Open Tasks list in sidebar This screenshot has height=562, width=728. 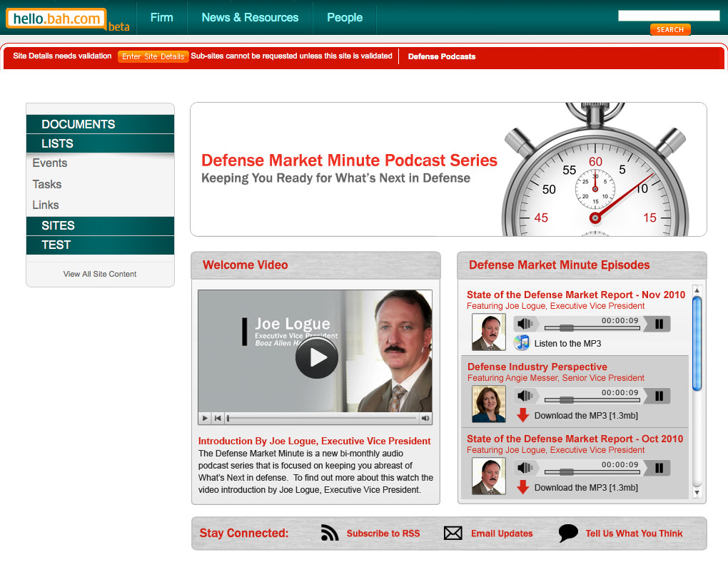pyautogui.click(x=47, y=184)
